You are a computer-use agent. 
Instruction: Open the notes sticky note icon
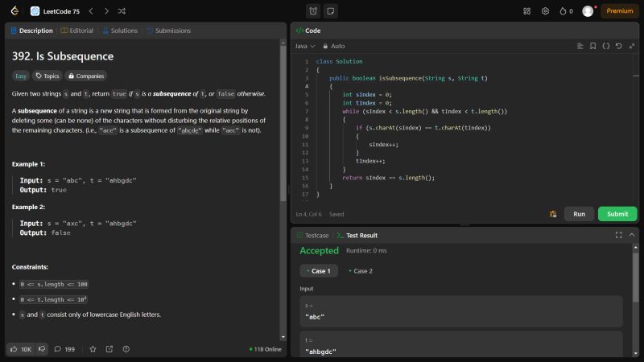click(x=331, y=11)
